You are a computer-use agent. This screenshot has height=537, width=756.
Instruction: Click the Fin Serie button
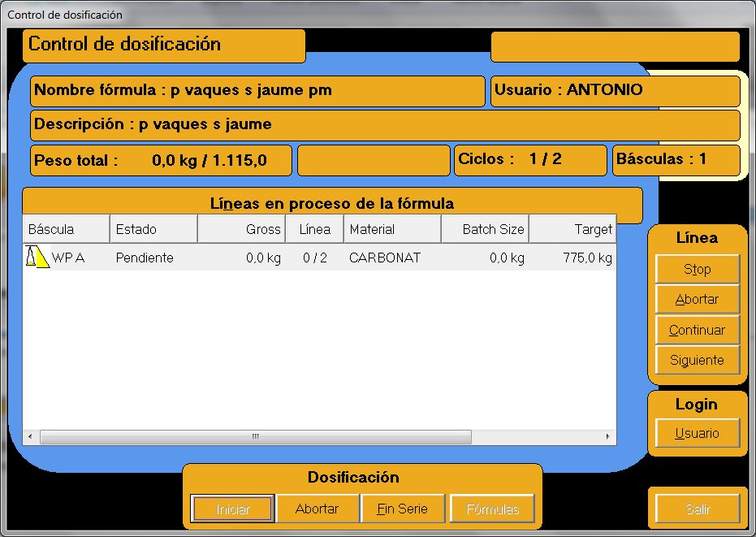[x=402, y=509]
